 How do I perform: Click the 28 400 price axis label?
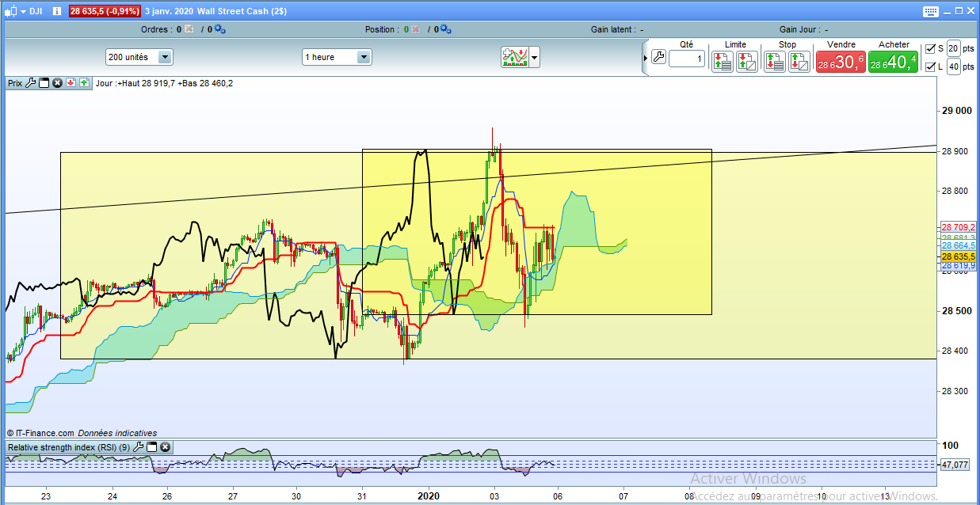tap(955, 351)
